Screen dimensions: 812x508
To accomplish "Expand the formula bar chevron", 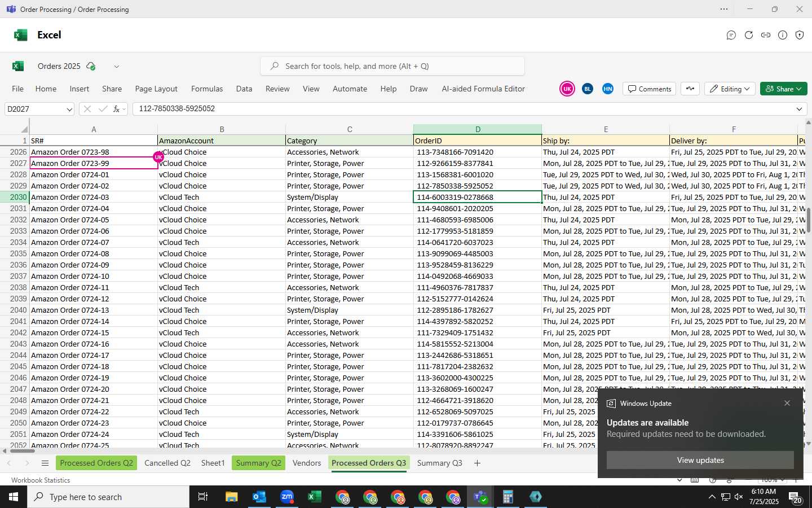I will (799, 109).
